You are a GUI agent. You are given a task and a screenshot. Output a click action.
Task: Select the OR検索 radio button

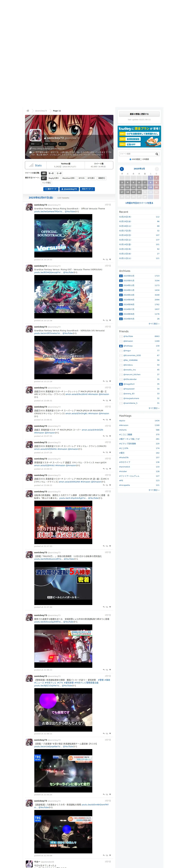(141, 159)
